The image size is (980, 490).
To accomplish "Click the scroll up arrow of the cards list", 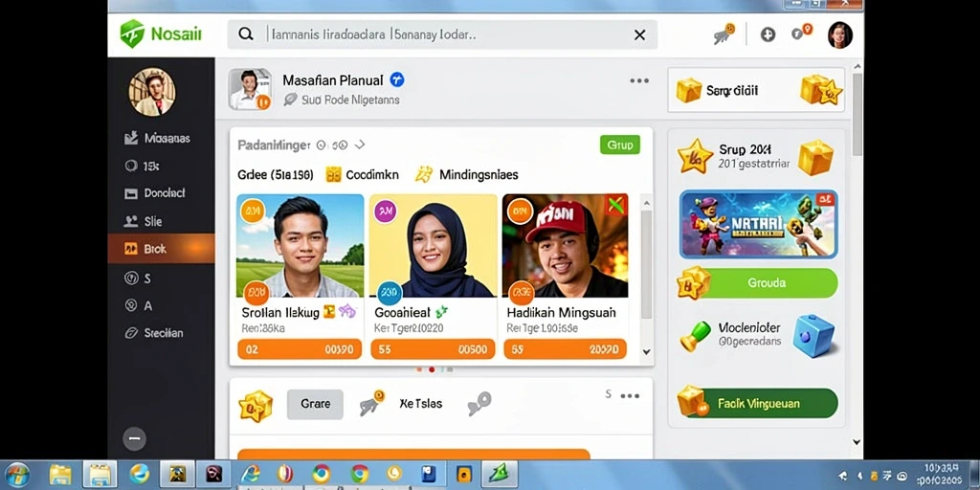I will coord(646,203).
